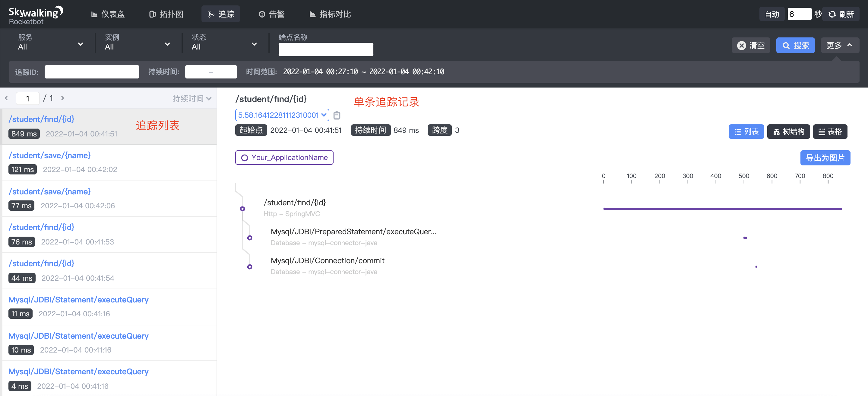This screenshot has width=868, height=396.
Task: Switch to tree structure view
Action: (788, 132)
